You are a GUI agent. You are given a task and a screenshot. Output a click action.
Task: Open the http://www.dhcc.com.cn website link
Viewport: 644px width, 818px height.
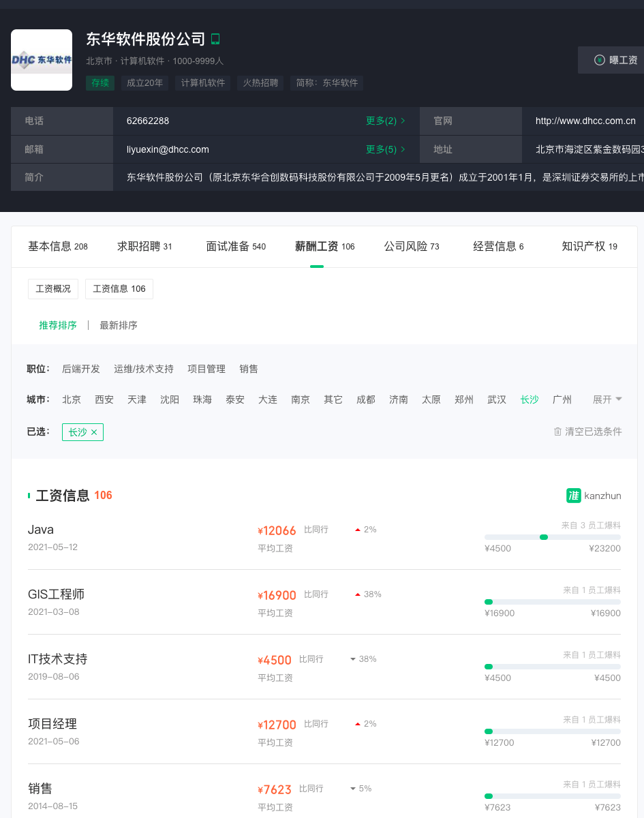click(585, 121)
